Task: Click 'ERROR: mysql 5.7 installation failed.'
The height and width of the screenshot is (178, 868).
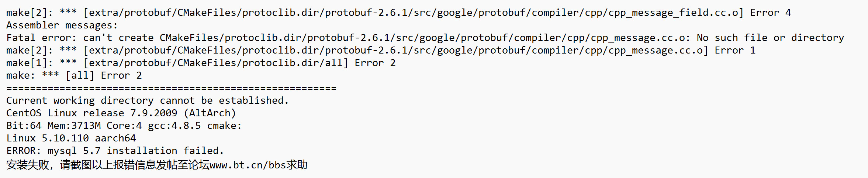Action: (x=115, y=151)
